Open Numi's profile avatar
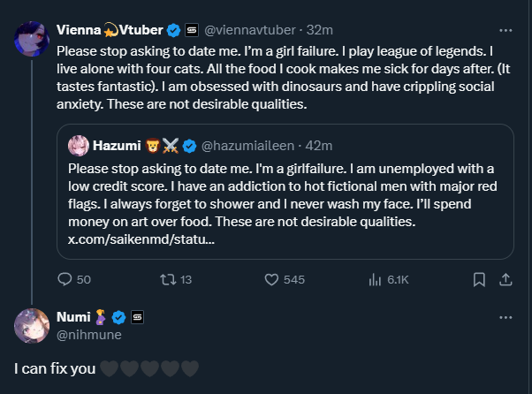Screen dimensions: 532x394 click(31, 326)
